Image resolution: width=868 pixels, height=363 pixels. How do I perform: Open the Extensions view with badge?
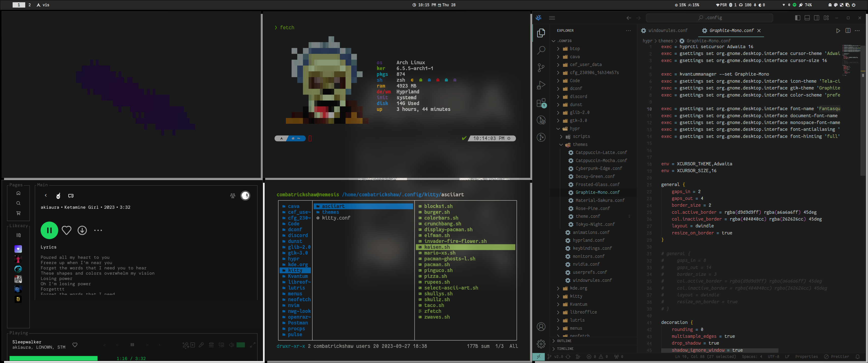click(x=541, y=103)
